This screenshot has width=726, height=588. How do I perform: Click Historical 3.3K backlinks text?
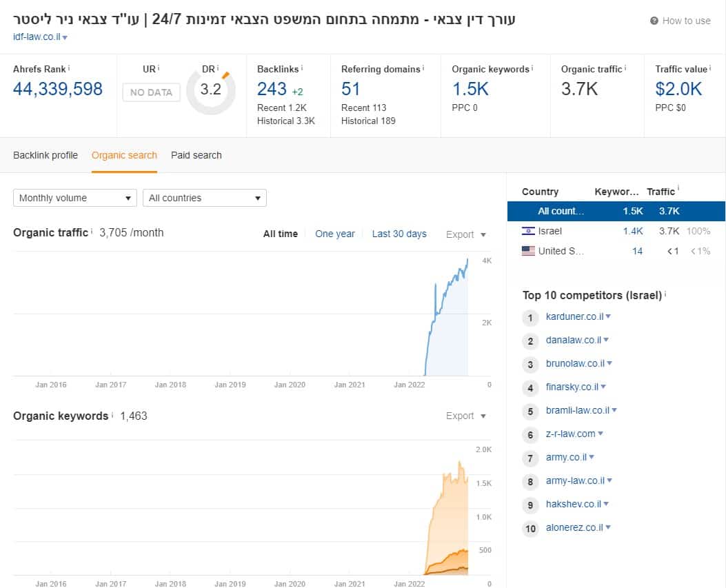(285, 121)
